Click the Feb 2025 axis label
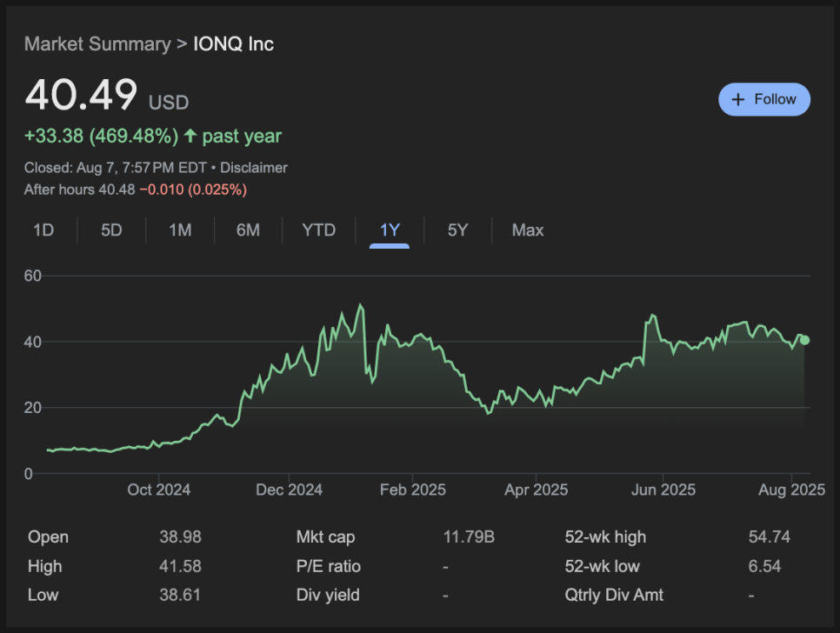Screen dimensions: 840x633 pyautogui.click(x=412, y=490)
